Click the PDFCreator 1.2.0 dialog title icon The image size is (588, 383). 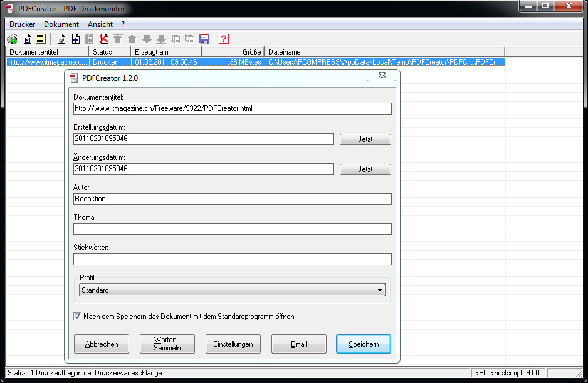[x=74, y=78]
